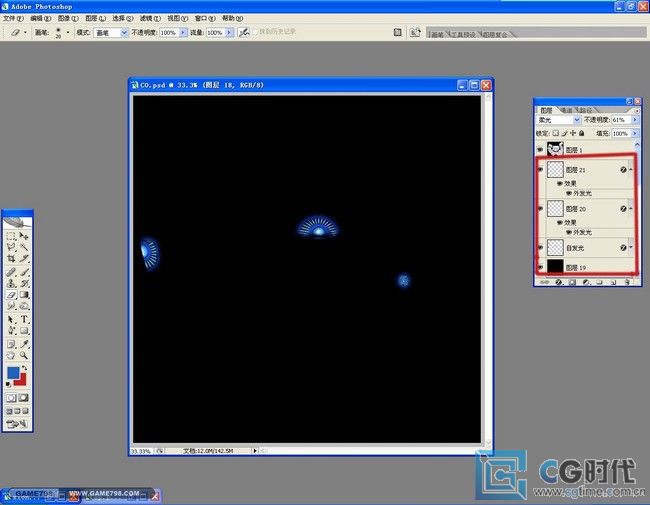Select the Clone Stamp tool

click(x=11, y=284)
